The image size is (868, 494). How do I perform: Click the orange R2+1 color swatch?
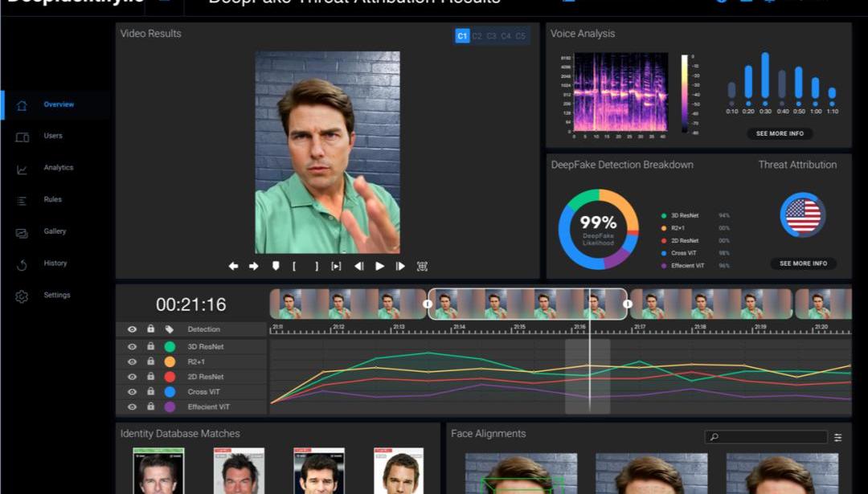tap(170, 362)
